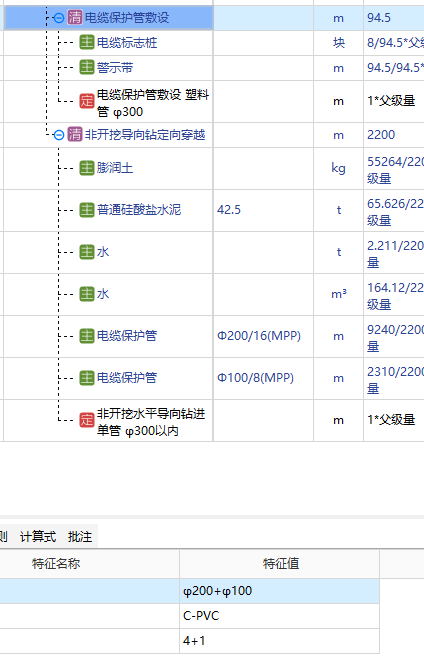This screenshot has height=671, width=424.
Task: Click the green 主 icon for 警示带
Action: 87,67
